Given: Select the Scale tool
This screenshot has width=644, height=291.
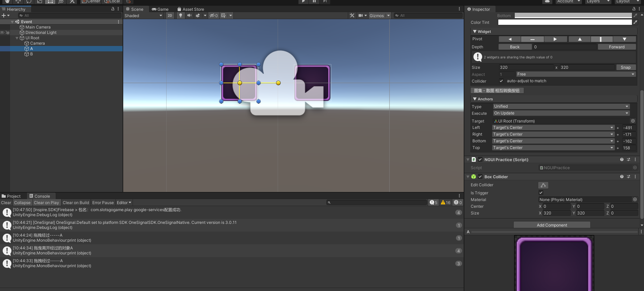Looking at the screenshot, I should (x=40, y=1).
